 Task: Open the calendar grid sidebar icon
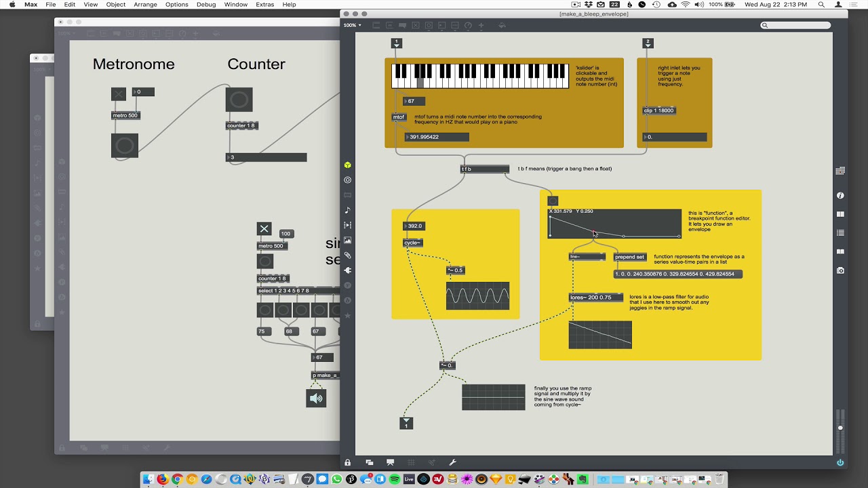[840, 171]
